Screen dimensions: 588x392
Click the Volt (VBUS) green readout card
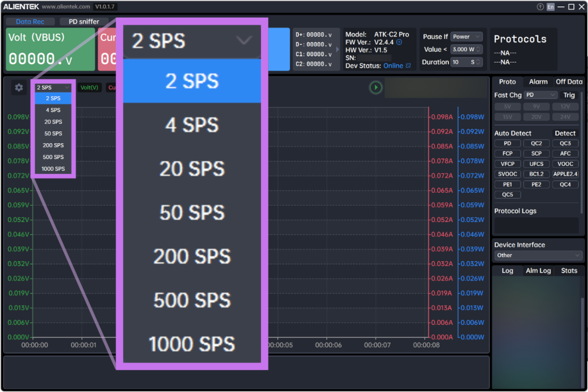click(50, 49)
